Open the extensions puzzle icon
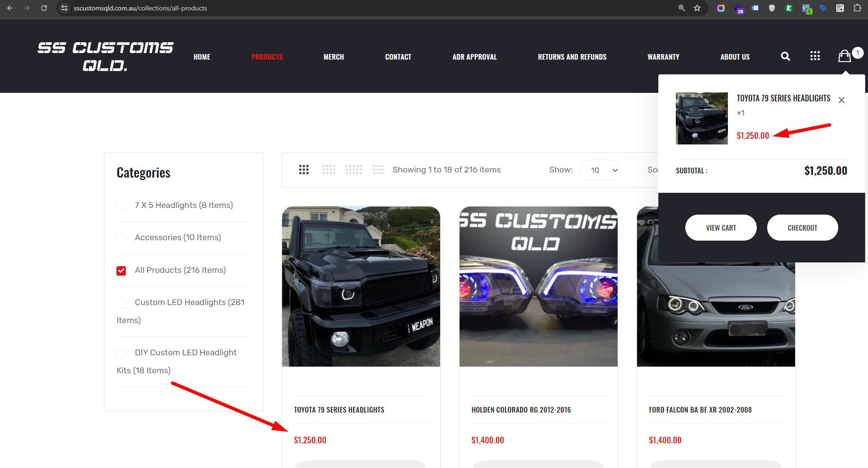Image resolution: width=868 pixels, height=468 pixels. click(x=857, y=8)
